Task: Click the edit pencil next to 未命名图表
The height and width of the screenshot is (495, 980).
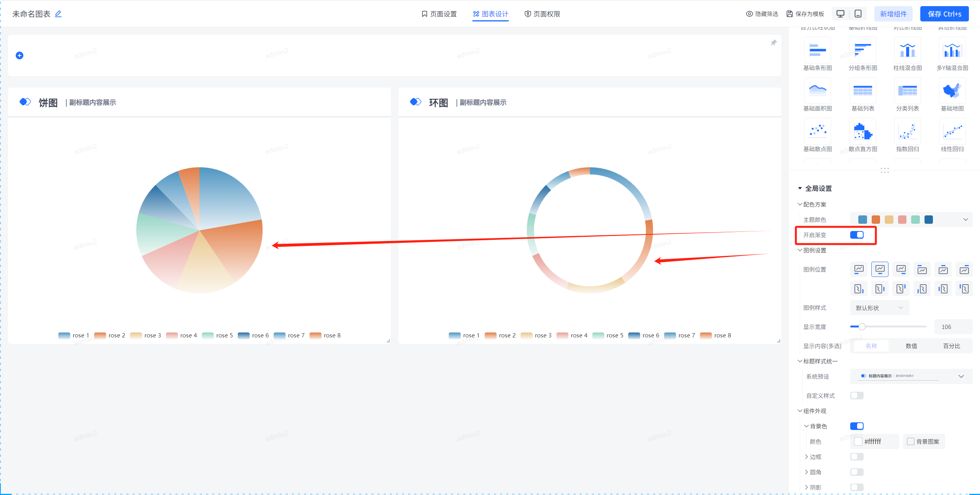Action: pyautogui.click(x=58, y=14)
